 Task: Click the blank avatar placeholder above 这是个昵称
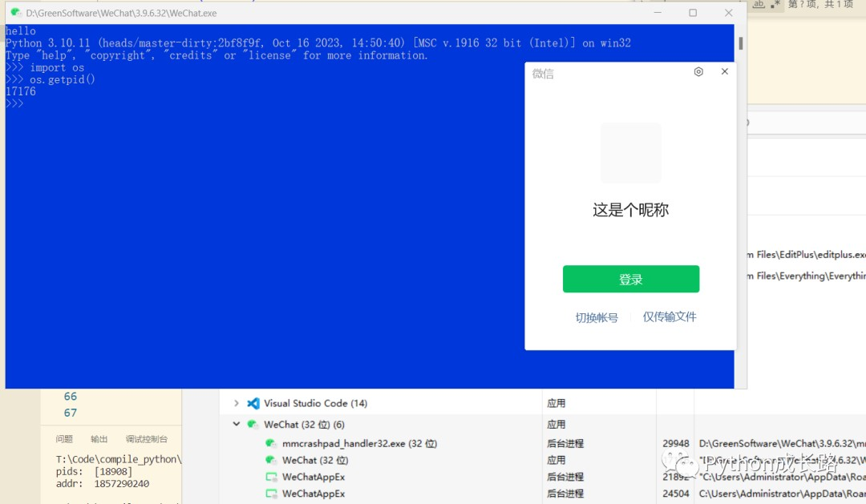tap(630, 153)
